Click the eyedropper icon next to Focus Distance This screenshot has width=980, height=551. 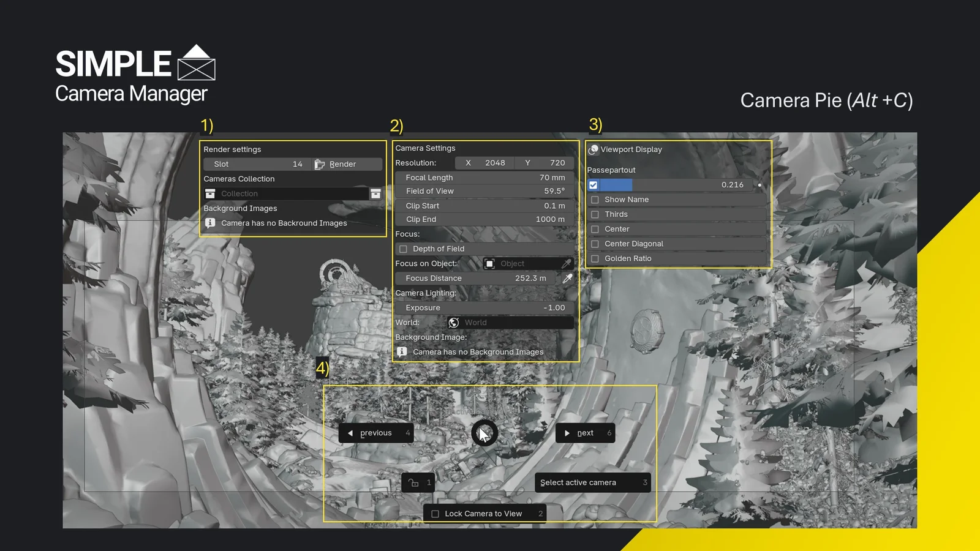(567, 278)
